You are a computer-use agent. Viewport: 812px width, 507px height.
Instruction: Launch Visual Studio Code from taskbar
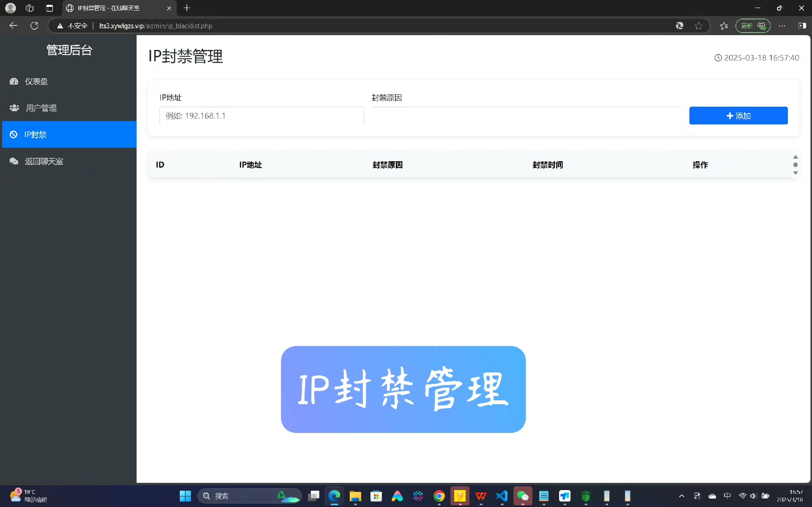tap(502, 496)
